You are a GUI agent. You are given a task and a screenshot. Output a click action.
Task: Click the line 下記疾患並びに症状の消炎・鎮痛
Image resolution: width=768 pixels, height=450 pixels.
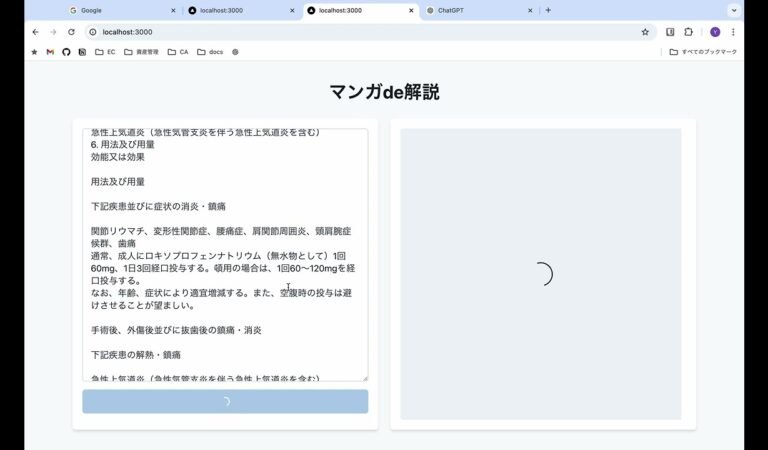[x=158, y=207]
